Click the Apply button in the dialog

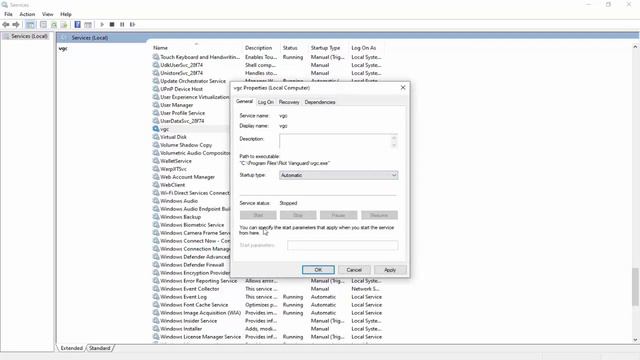coord(390,270)
